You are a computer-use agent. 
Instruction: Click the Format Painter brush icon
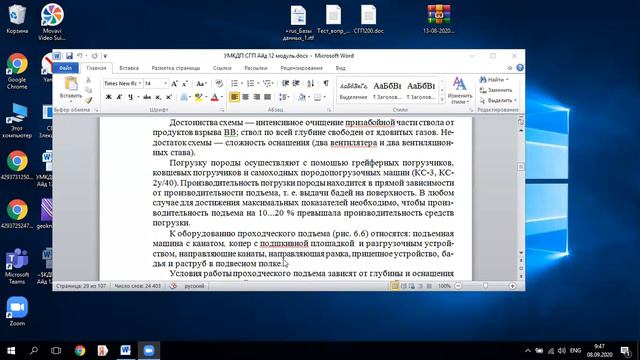[x=89, y=100]
